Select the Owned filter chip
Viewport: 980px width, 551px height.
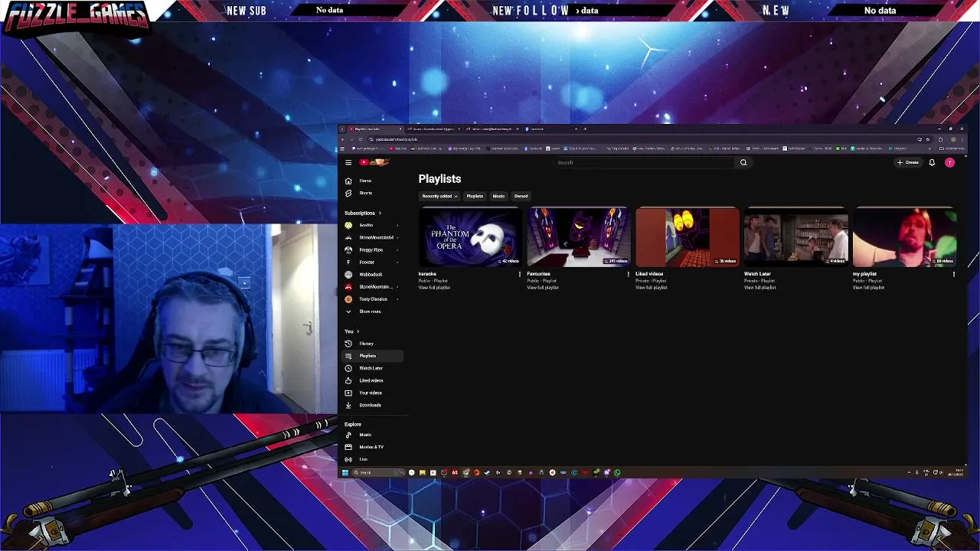coord(521,196)
